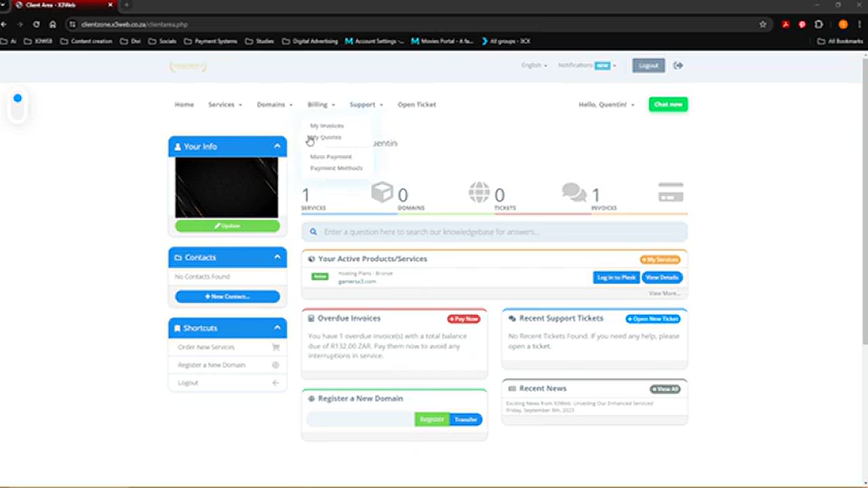Go to the Home menu item

click(x=184, y=104)
